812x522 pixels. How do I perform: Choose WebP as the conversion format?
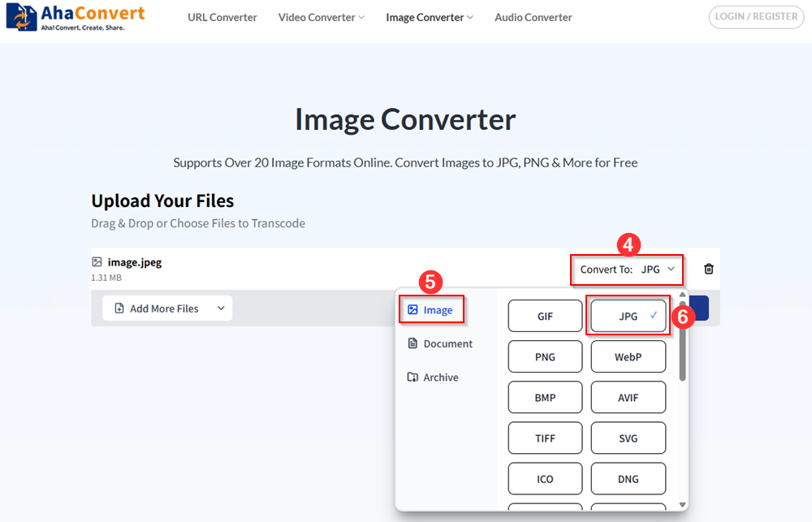tap(628, 356)
